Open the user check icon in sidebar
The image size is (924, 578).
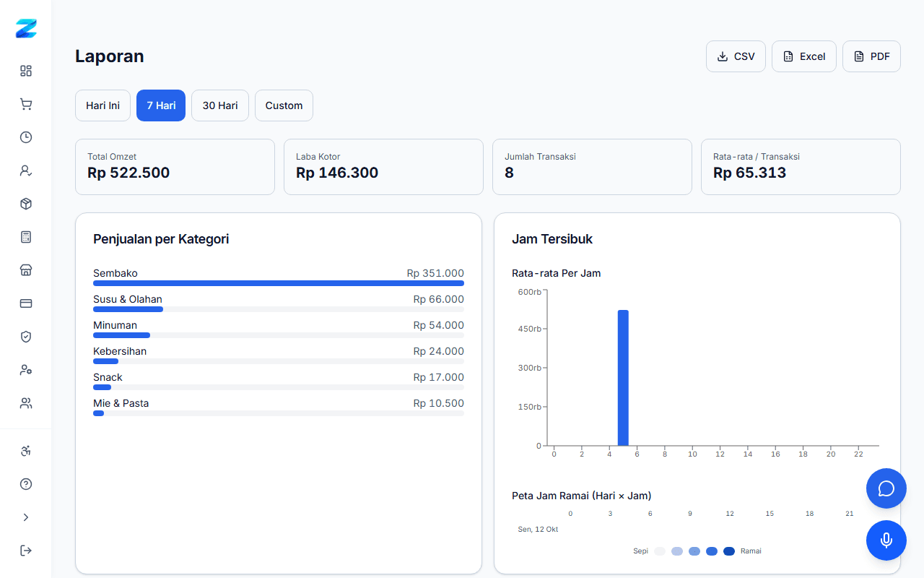point(26,171)
